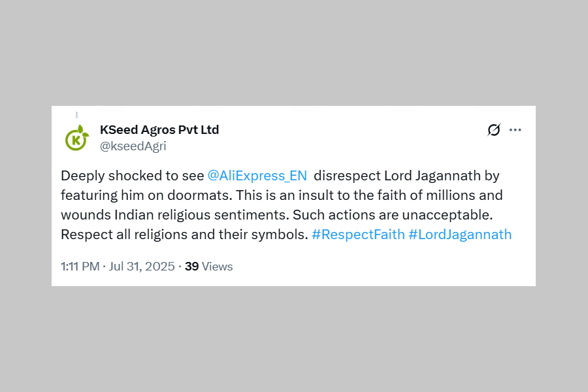This screenshot has width=588, height=392.
Task: Open the #LordJagannath hashtag
Action: 460,235
